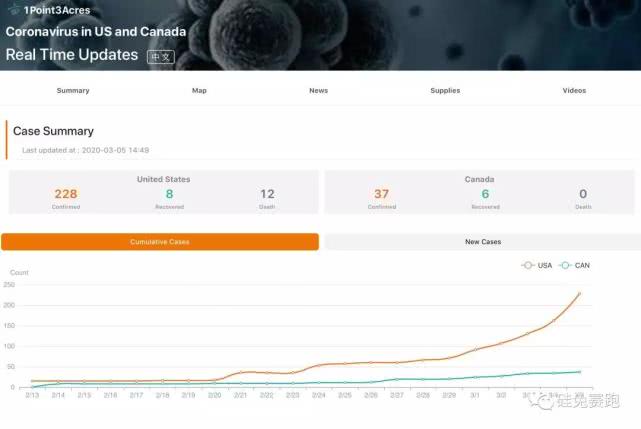Switch language with the 中文 button

click(160, 57)
